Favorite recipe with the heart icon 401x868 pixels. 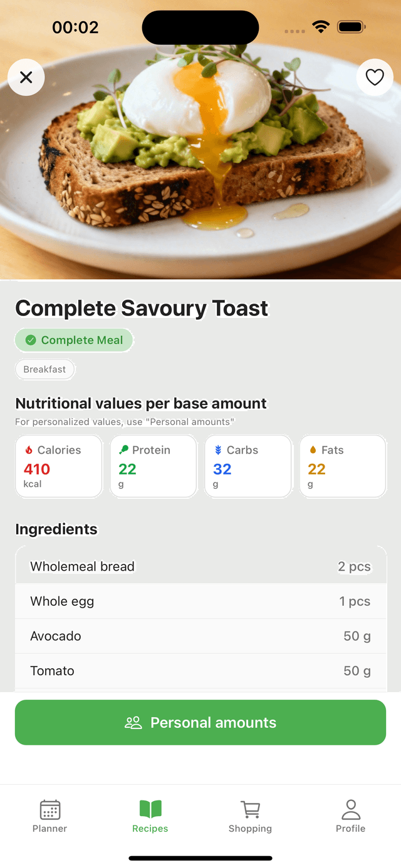(x=374, y=77)
